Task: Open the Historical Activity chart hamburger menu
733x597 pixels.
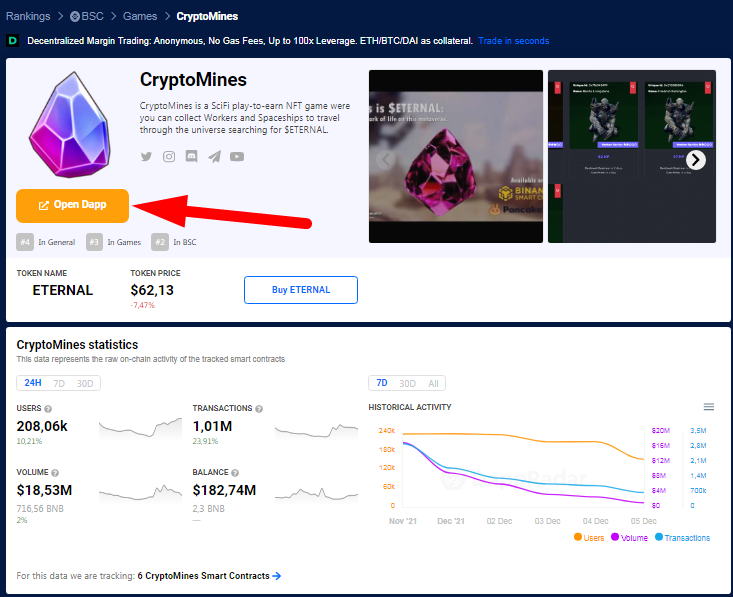Action: click(x=709, y=407)
